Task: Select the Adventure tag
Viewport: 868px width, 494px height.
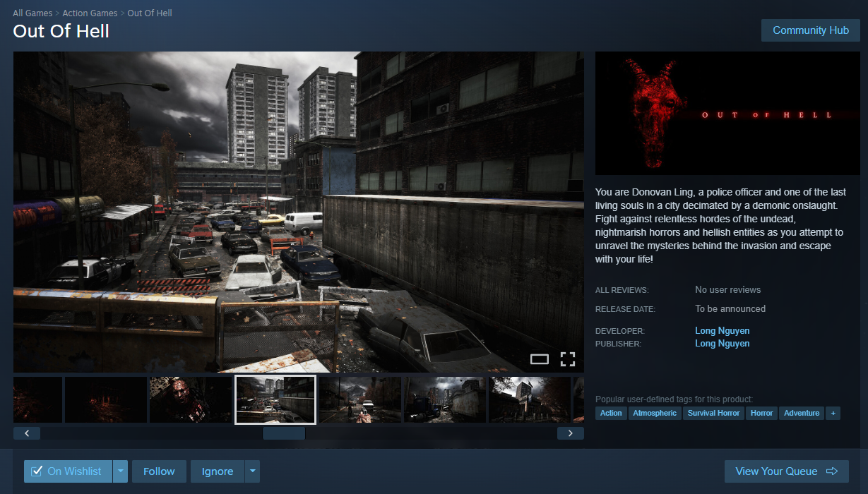Action: coord(802,413)
